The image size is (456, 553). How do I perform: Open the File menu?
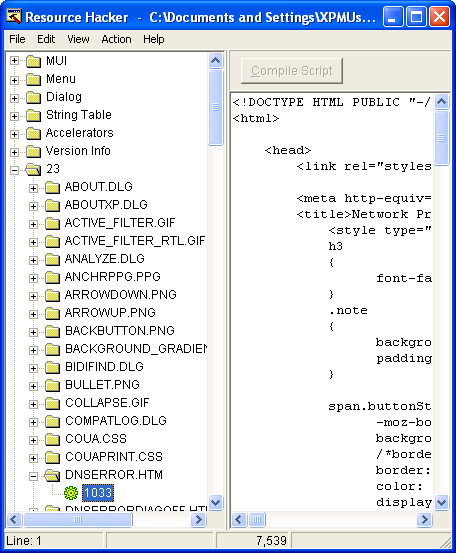[x=17, y=39]
